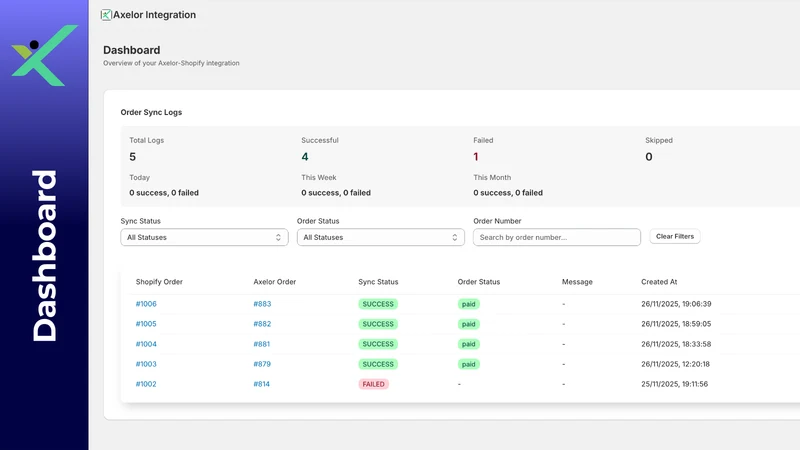Click the Created At column header
Screen dimensions: 800x450
[x=659, y=282]
